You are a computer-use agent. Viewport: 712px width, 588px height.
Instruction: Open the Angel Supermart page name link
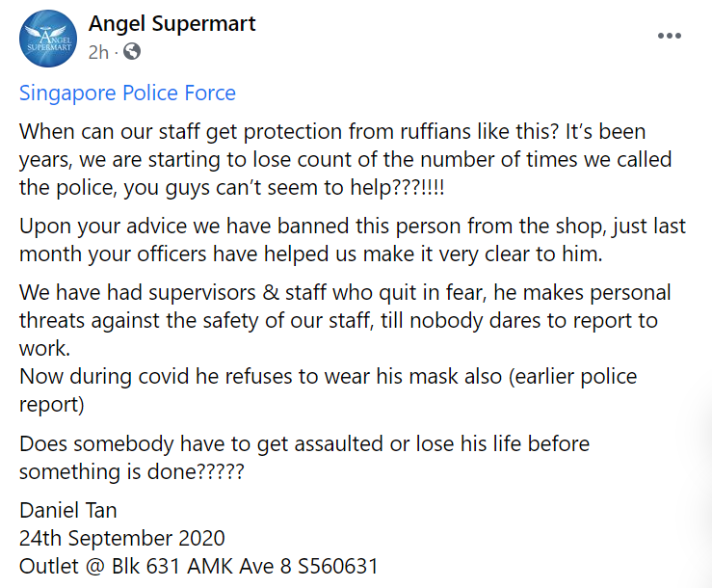pyautogui.click(x=171, y=23)
